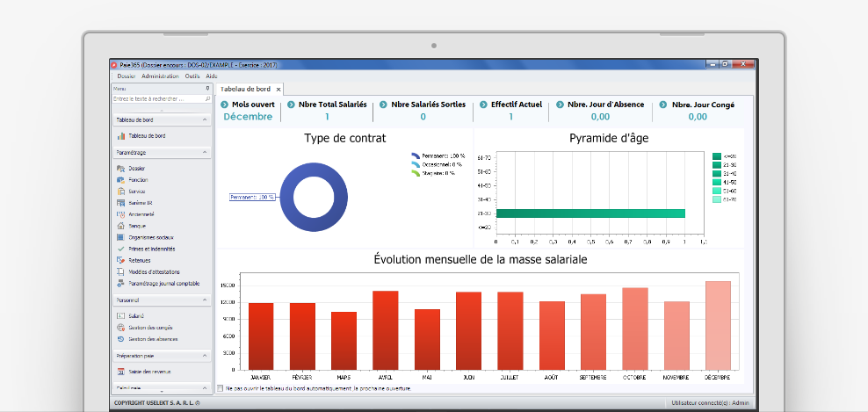Click the arrow icon beside Nbre Total Salariés
The height and width of the screenshot is (412, 868).
pos(291,105)
